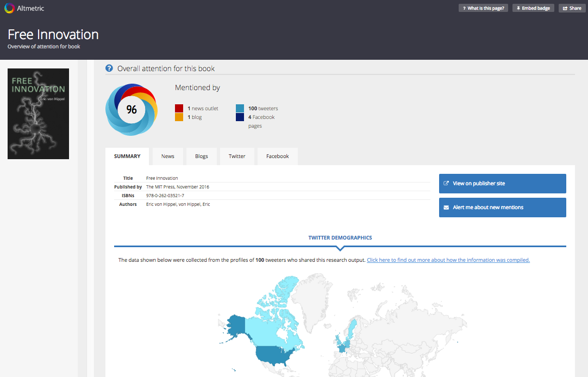Image resolution: width=588 pixels, height=377 pixels.
Task: Click the Mentioned by heading
Action: (197, 87)
